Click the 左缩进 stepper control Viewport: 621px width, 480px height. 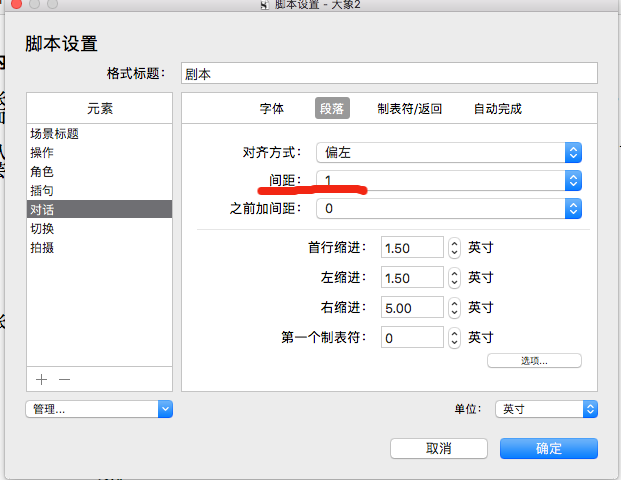pyautogui.click(x=454, y=277)
